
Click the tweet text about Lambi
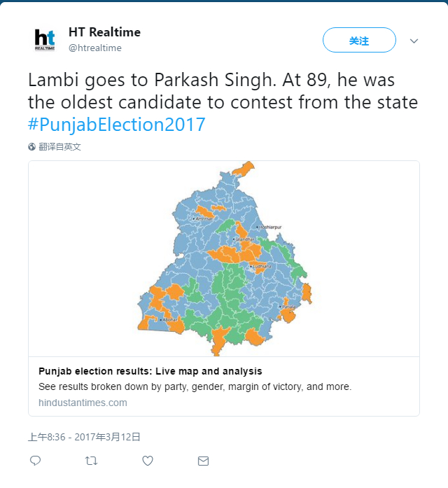coord(223,91)
